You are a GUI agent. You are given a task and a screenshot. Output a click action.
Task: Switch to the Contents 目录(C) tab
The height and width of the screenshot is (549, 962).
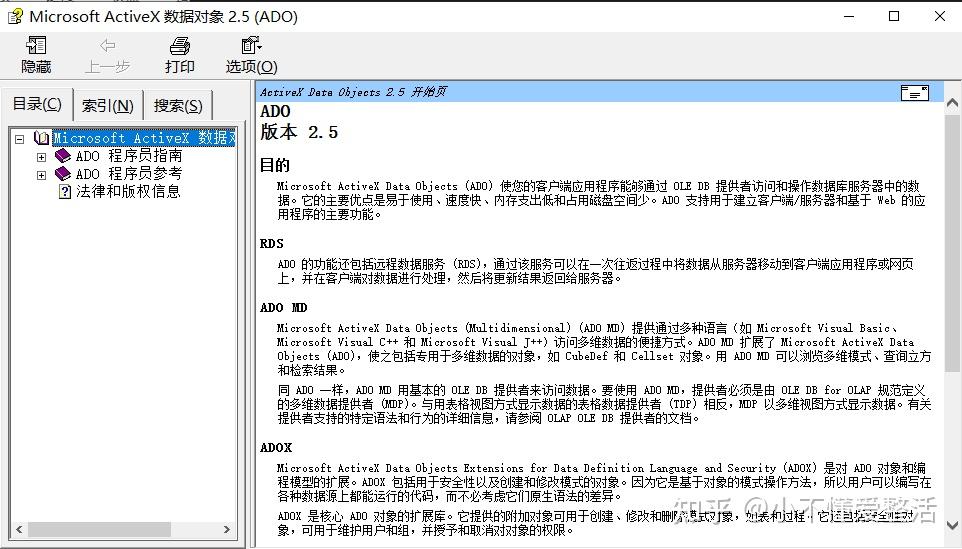tap(37, 104)
